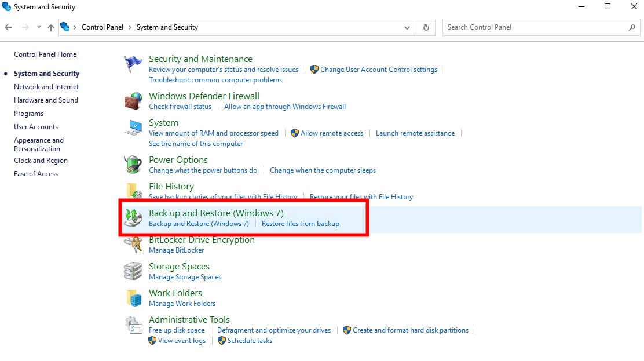
Task: Click the System and Security title bar icon
Action: coord(6,6)
